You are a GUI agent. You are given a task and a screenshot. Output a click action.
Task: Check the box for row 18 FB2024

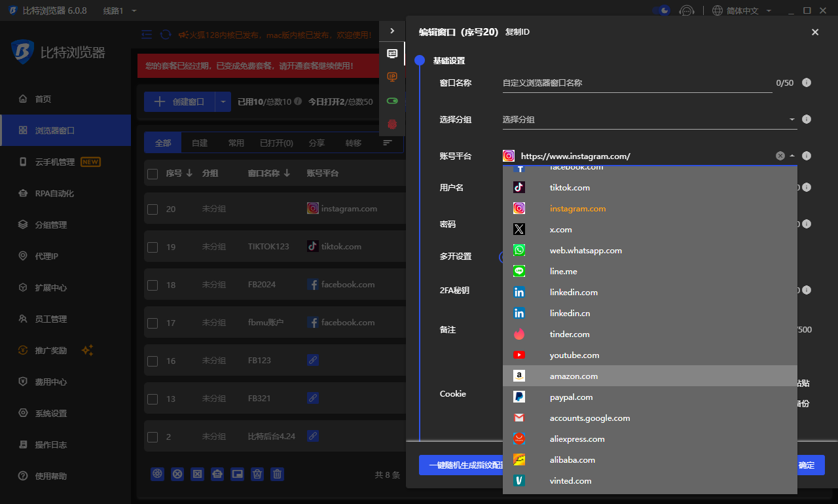[153, 285]
